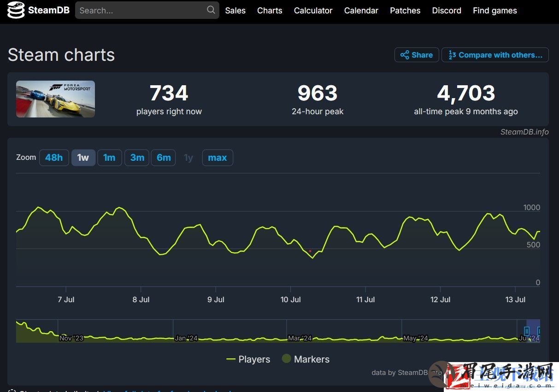The height and width of the screenshot is (392, 559).
Task: Click the Share button
Action: click(417, 55)
